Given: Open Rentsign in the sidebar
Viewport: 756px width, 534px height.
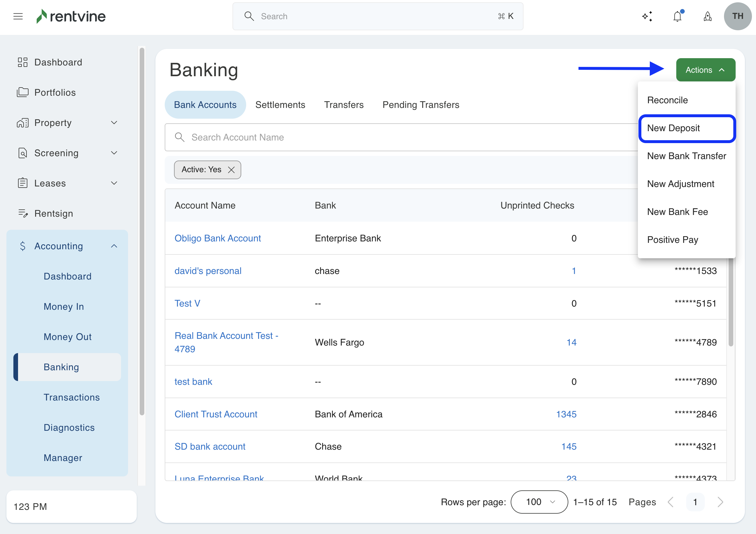Looking at the screenshot, I should (54, 213).
